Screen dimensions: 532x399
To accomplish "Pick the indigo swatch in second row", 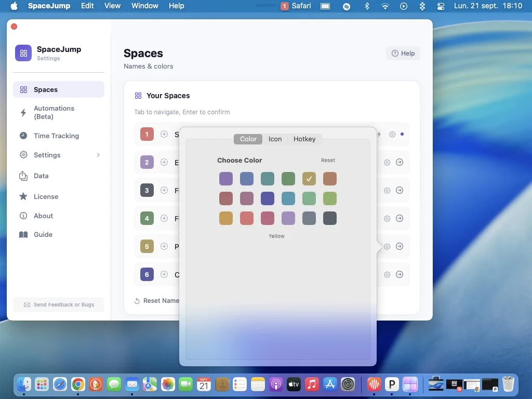I will point(268,198).
